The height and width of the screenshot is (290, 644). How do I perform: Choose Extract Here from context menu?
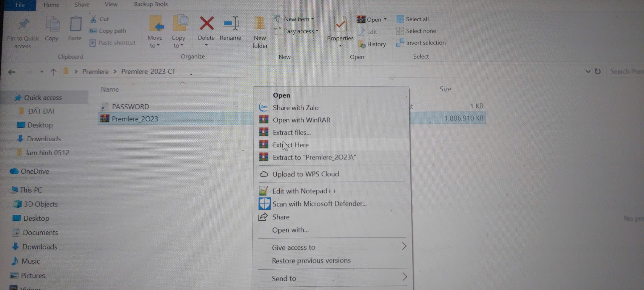291,145
